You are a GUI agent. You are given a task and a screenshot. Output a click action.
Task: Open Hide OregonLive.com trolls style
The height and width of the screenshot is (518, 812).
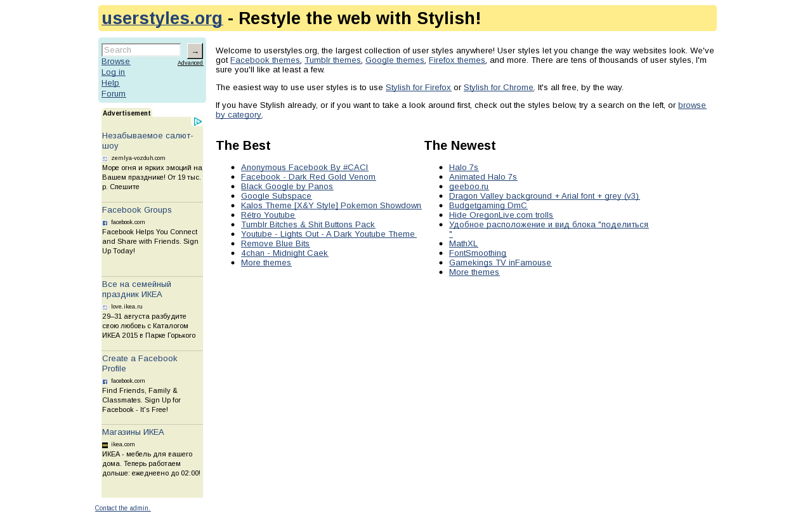tap(501, 215)
